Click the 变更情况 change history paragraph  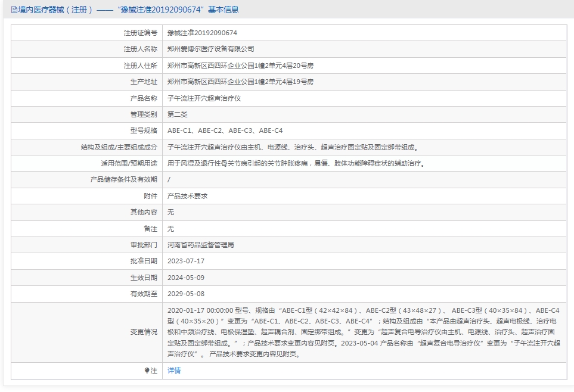[x=362, y=332]
